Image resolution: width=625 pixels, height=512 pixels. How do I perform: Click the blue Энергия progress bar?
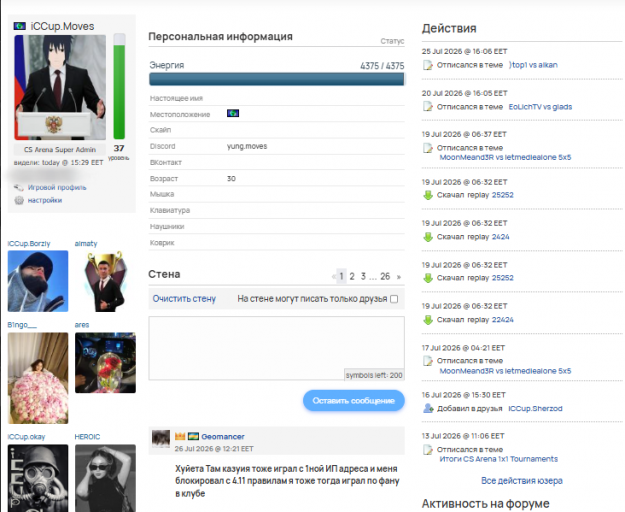point(277,79)
